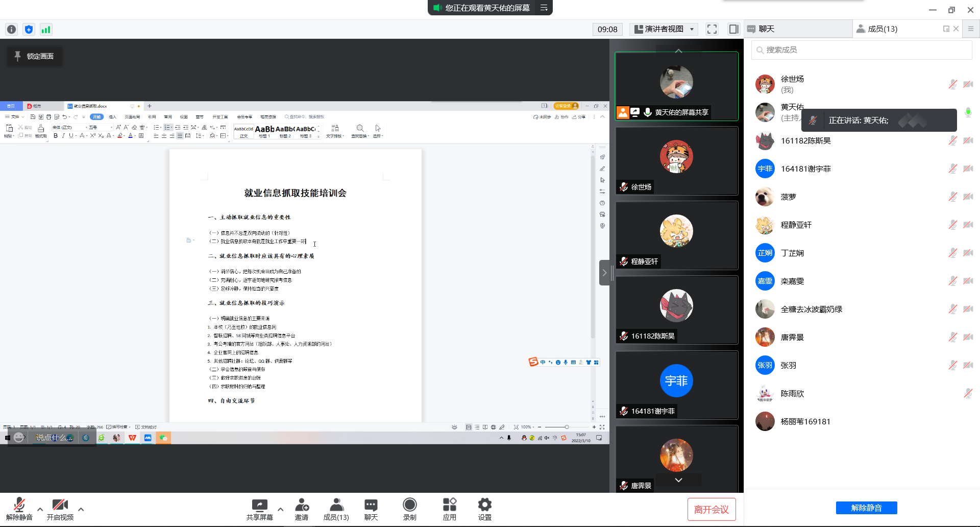Check the network signal bars icon
The image size is (980, 527).
click(x=46, y=30)
